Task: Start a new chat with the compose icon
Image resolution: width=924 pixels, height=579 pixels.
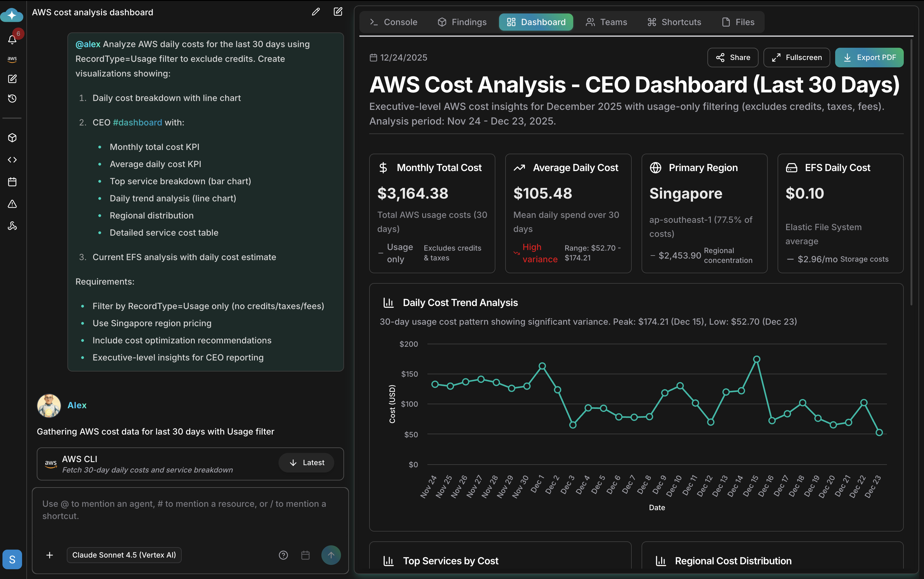Action: (x=12, y=79)
